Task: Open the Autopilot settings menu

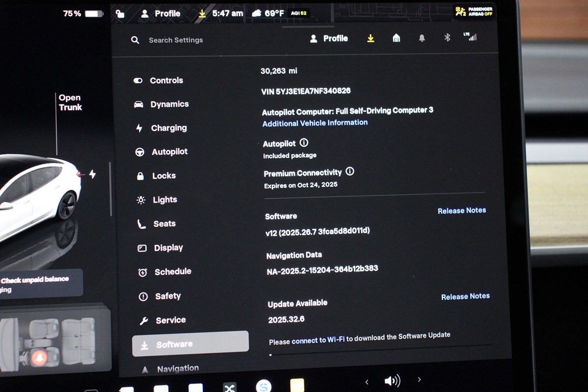Action: [x=169, y=152]
